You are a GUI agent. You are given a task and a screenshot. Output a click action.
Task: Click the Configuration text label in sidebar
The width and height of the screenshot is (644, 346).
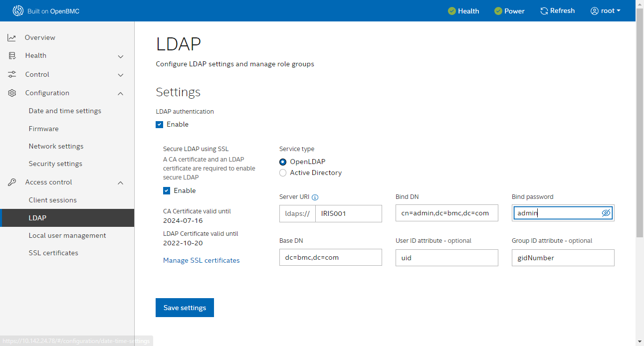47,93
